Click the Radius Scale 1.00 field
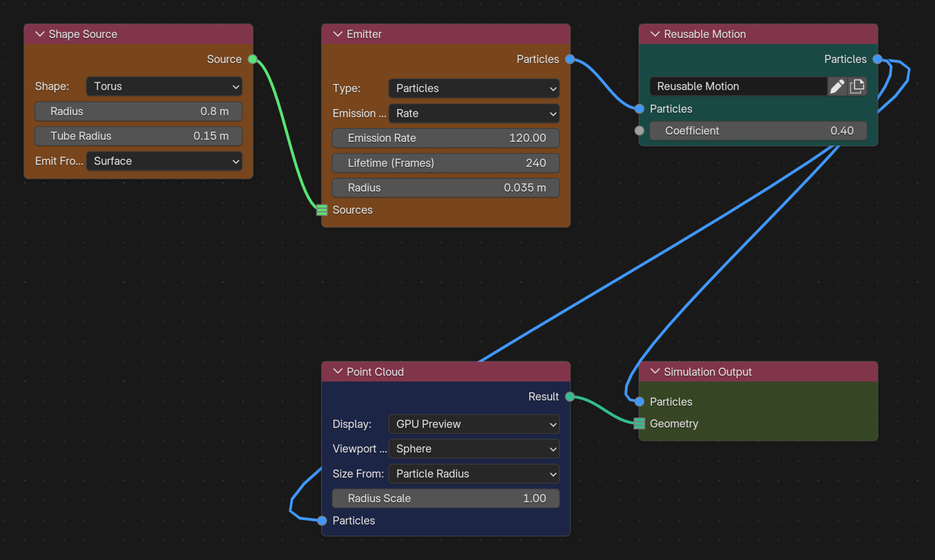Image resolution: width=935 pixels, height=560 pixels. point(446,499)
